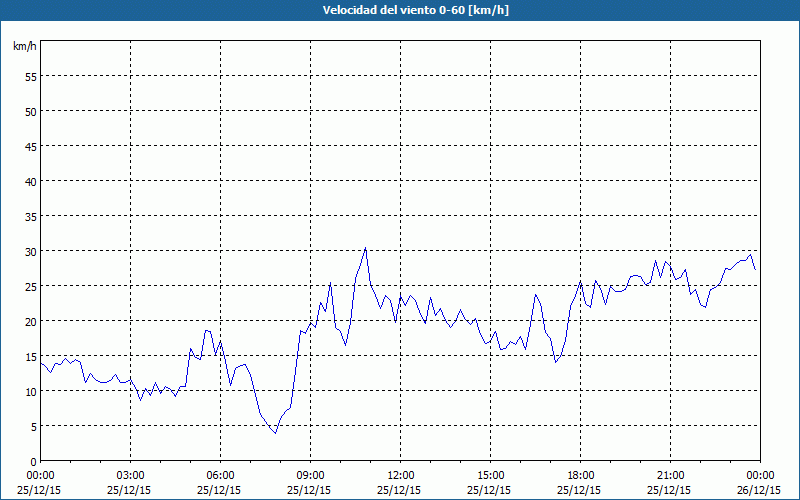This screenshot has width=800, height=500.
Task: Click the 25/12/15 date under 12:00
Action: [x=399, y=490]
